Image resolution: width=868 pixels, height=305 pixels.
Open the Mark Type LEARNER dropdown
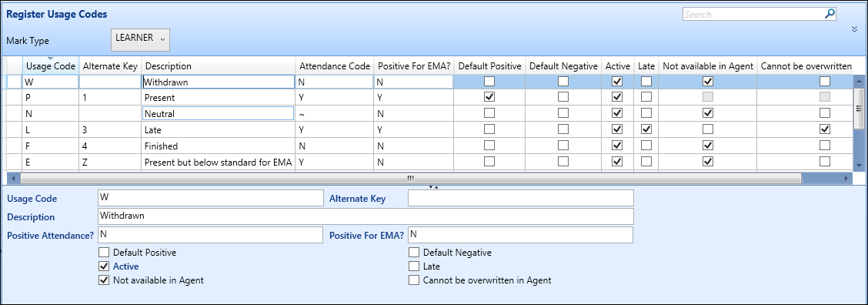click(141, 39)
